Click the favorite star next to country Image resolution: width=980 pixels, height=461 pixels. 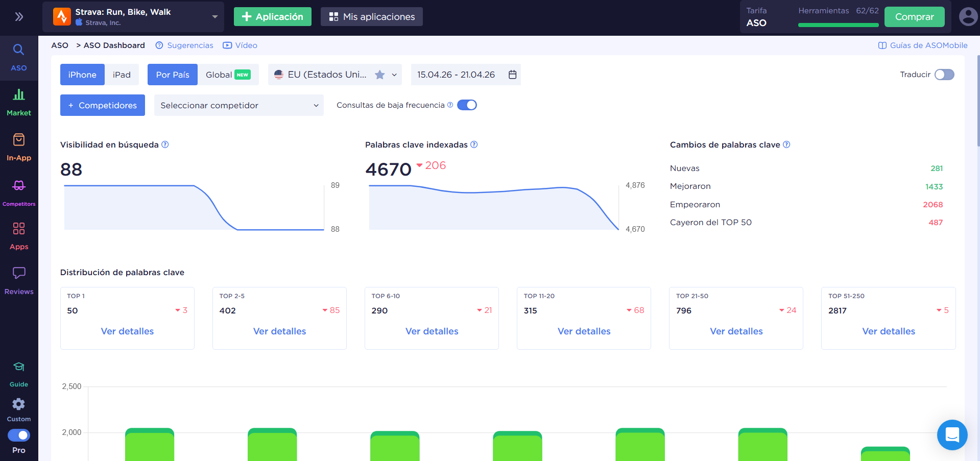click(x=379, y=75)
